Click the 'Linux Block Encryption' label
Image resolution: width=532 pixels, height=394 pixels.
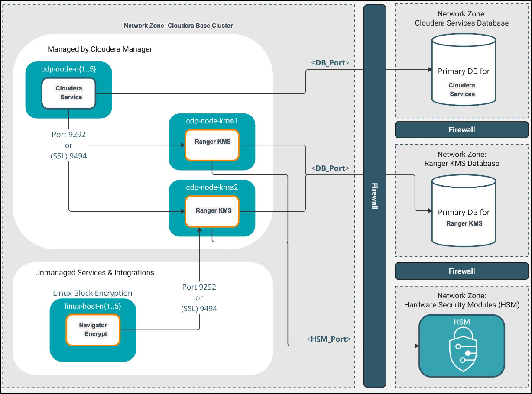tap(93, 293)
